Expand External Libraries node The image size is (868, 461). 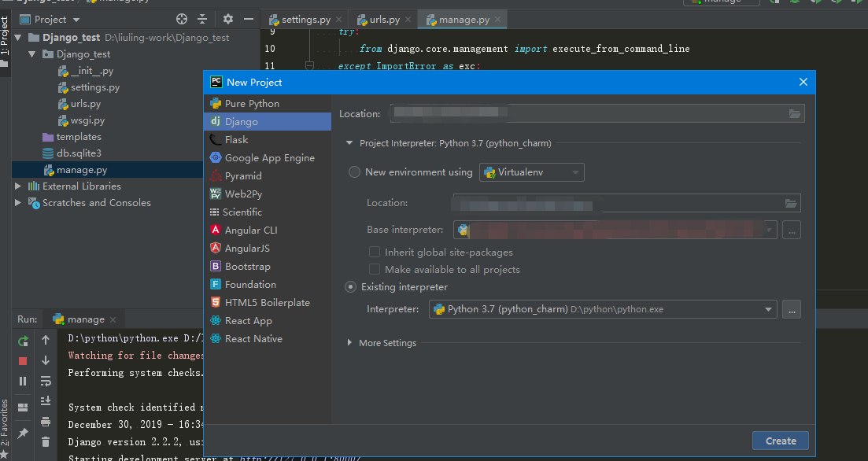pos(18,186)
